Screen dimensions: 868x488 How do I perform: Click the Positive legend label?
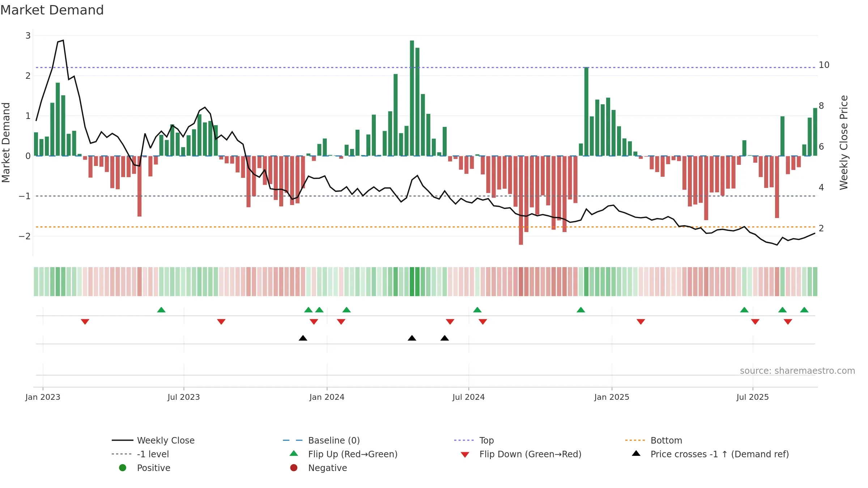pos(153,468)
